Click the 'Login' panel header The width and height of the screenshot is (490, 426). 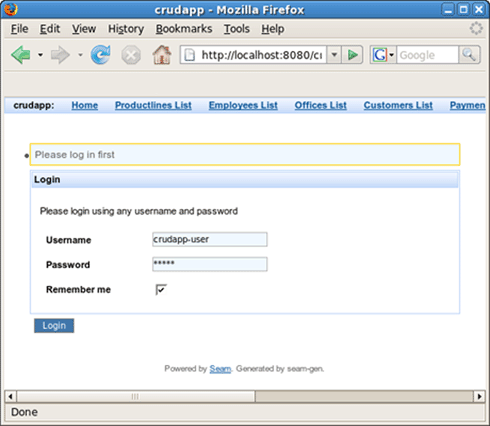coord(245,179)
